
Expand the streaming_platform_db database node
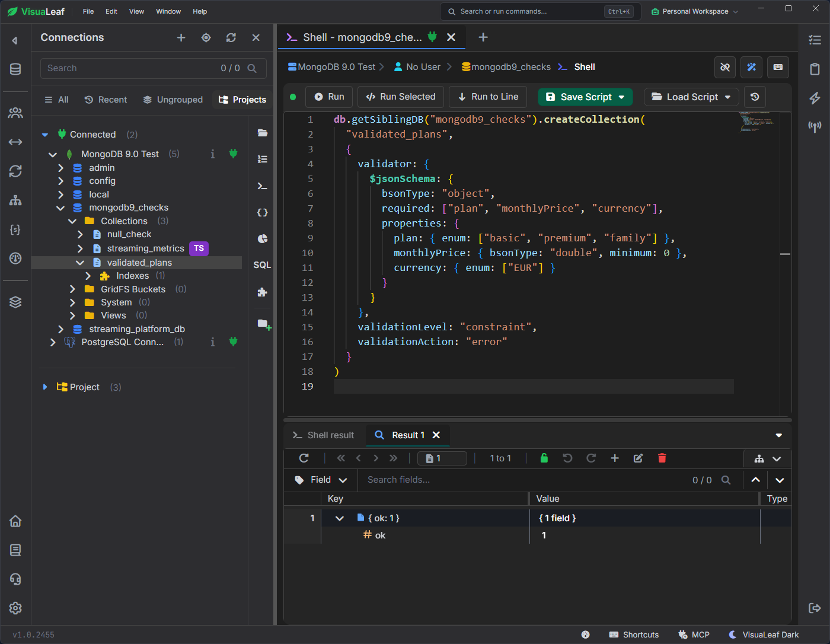click(60, 329)
